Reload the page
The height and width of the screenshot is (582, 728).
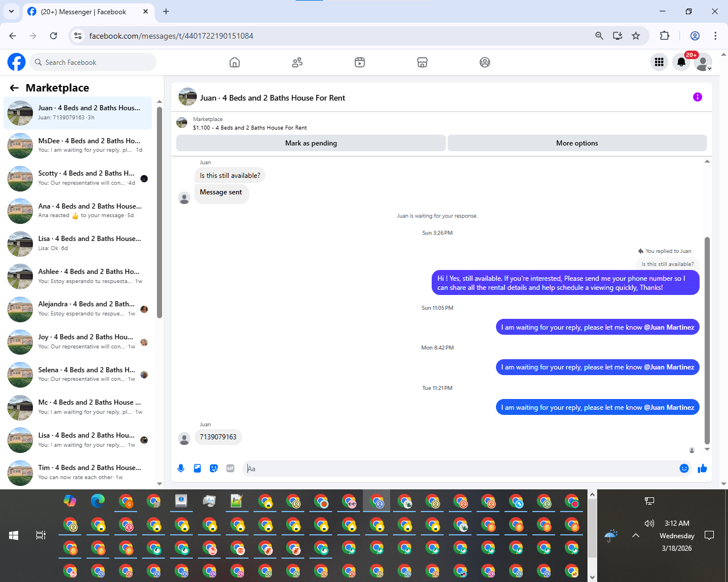pos(53,36)
